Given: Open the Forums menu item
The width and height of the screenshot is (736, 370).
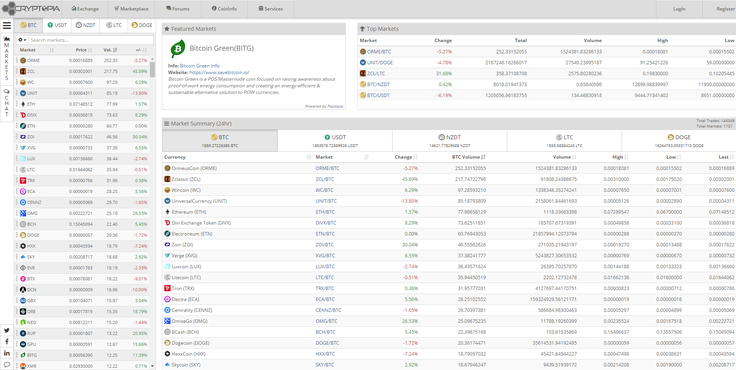Looking at the screenshot, I should coord(178,9).
